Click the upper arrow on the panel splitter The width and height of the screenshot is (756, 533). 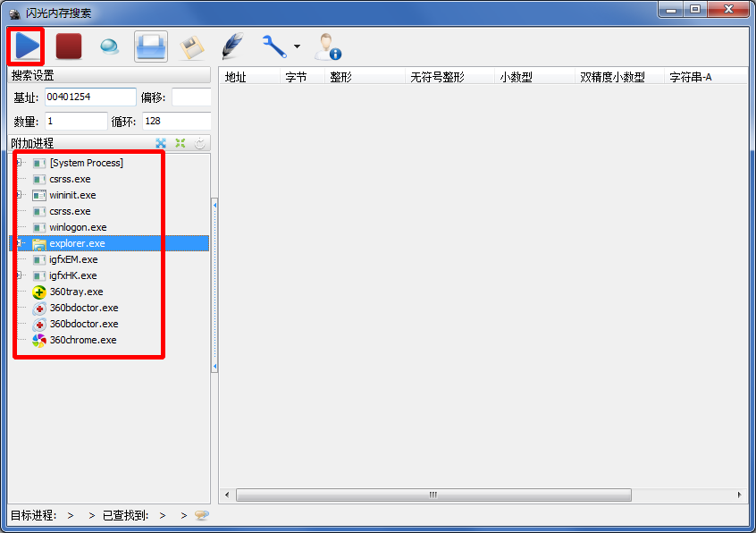(x=214, y=206)
